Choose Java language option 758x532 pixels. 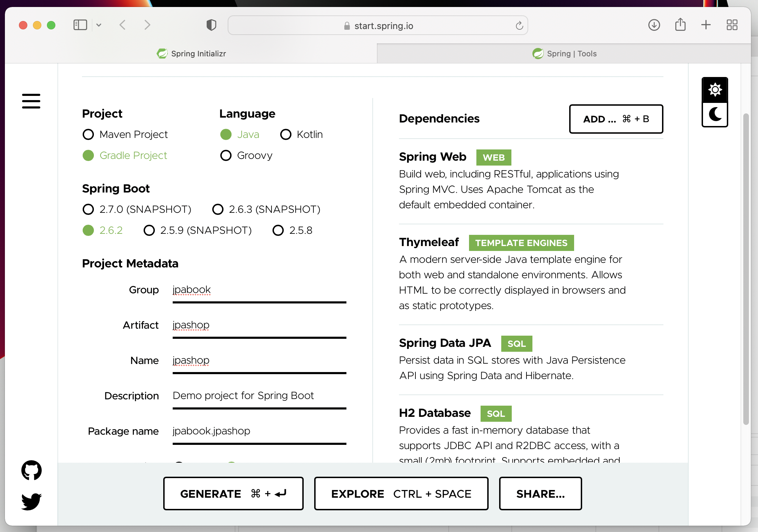[240, 134]
